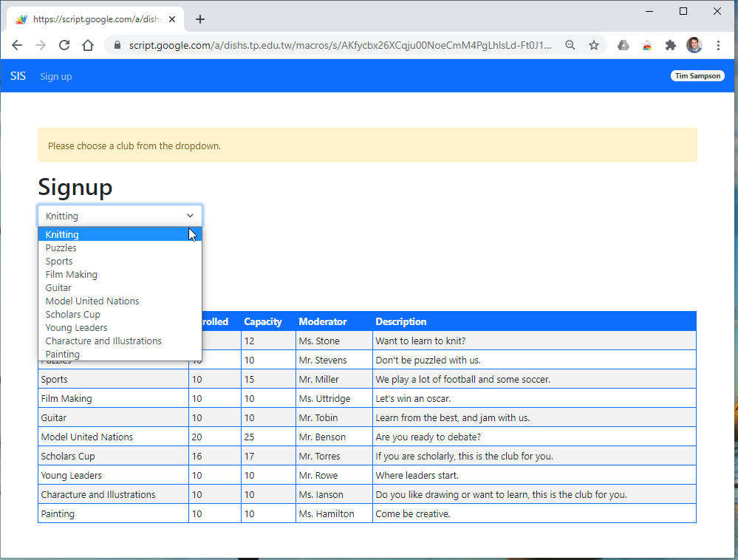738x560 pixels.
Task: Open the Extensions puzzle-piece menu
Action: (x=670, y=45)
